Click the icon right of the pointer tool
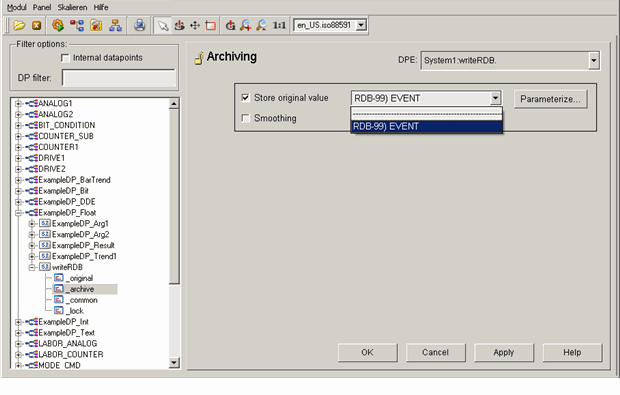The image size is (620, 395). pos(180,25)
